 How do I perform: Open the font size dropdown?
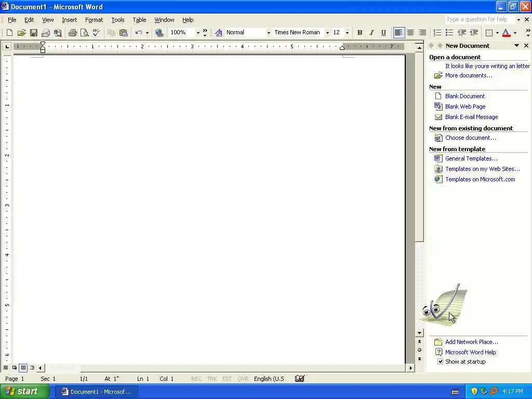[x=347, y=33]
